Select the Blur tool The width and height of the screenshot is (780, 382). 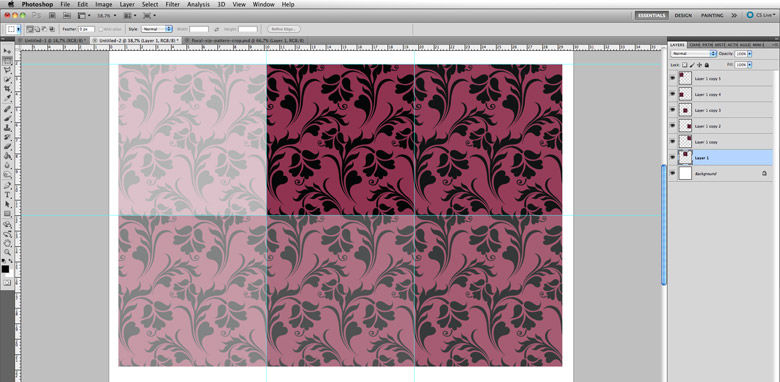[x=7, y=166]
